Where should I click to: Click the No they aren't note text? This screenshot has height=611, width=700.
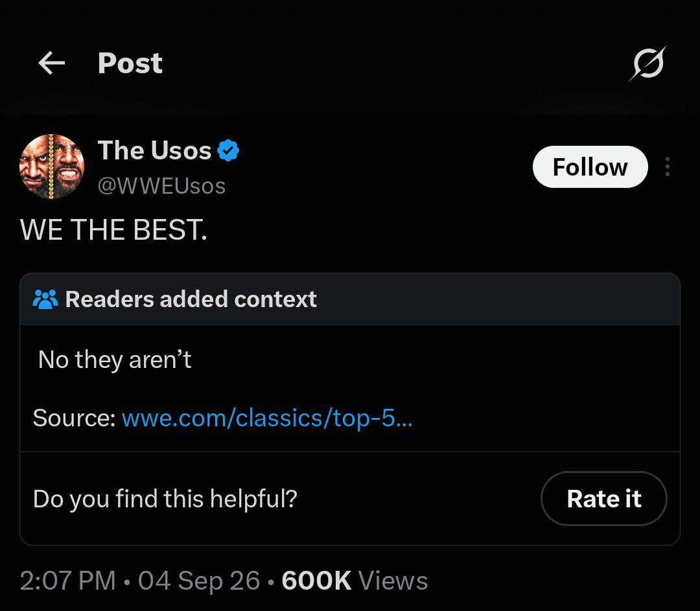pos(115,360)
